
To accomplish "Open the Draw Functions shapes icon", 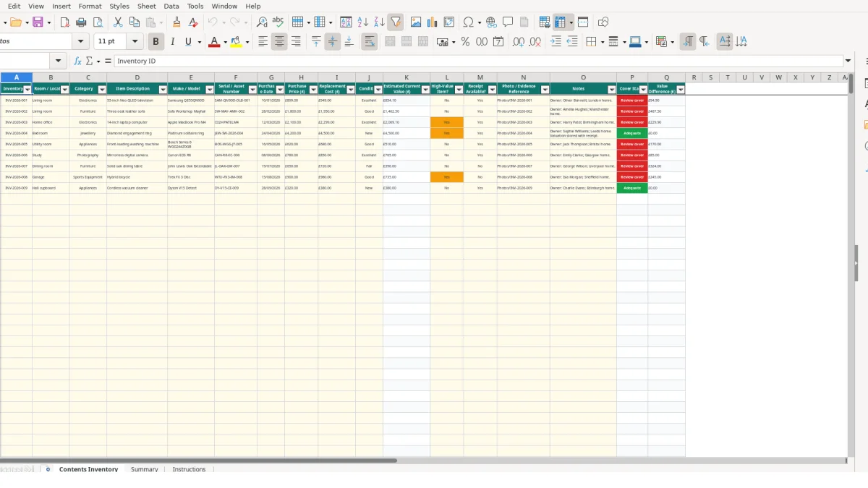I will (x=603, y=22).
